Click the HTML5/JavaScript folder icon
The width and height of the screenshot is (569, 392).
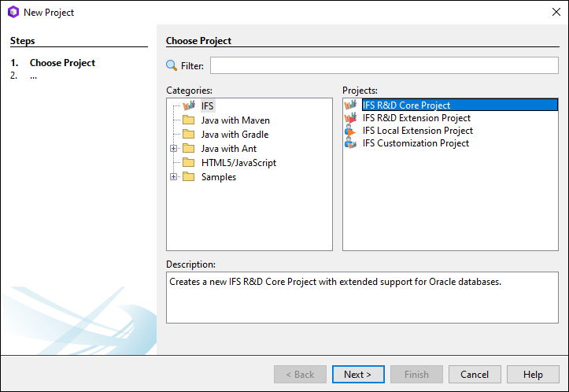pos(188,163)
